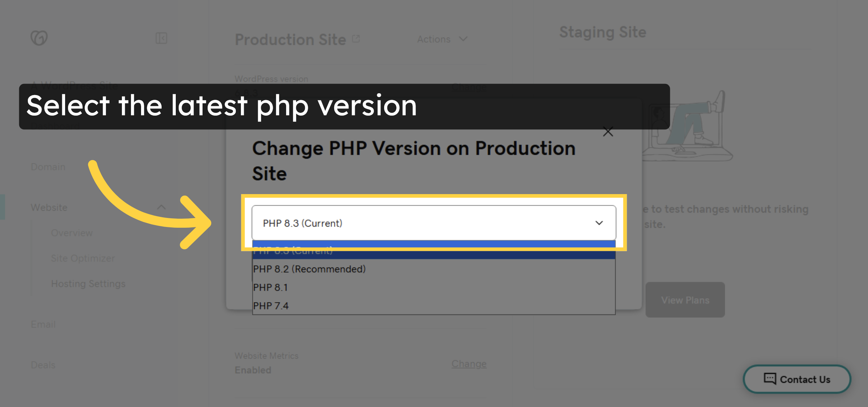Open the Domain section
The width and height of the screenshot is (868, 407).
(47, 167)
